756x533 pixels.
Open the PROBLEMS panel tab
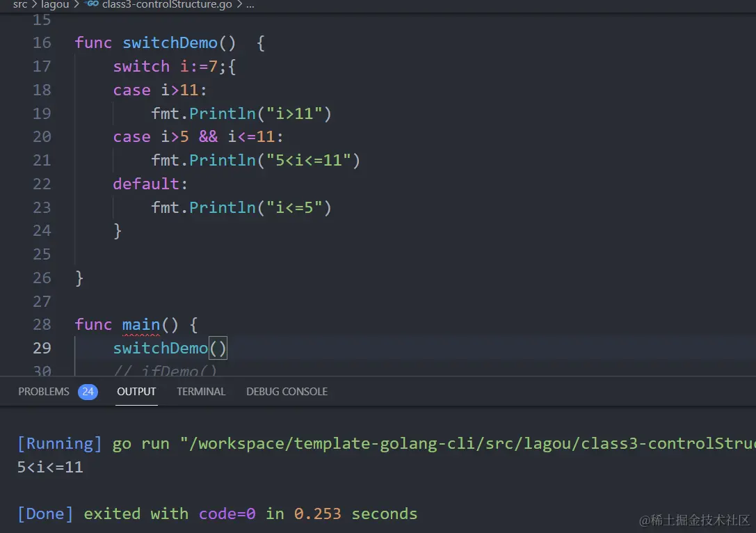[43, 392]
